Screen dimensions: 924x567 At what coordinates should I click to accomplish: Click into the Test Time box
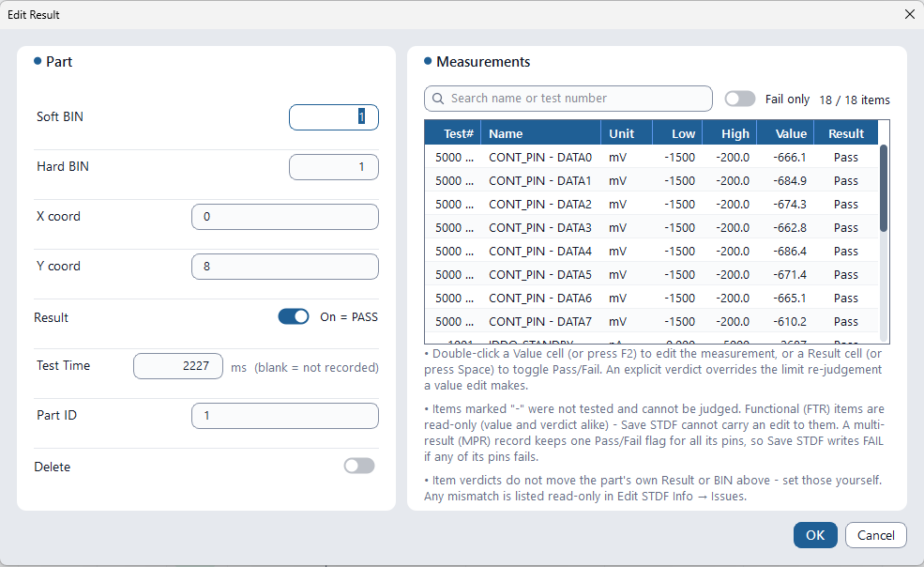point(178,366)
